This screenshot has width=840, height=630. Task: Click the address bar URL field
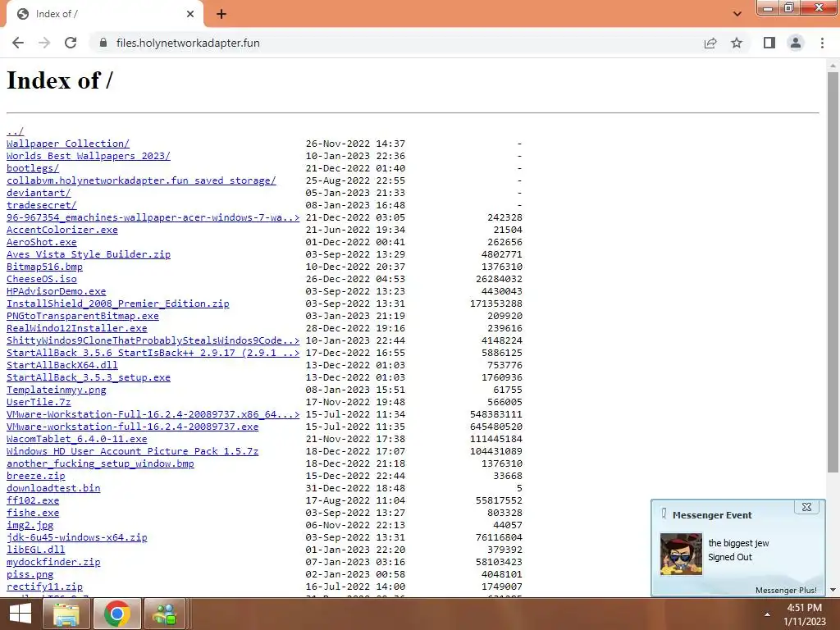(x=398, y=43)
